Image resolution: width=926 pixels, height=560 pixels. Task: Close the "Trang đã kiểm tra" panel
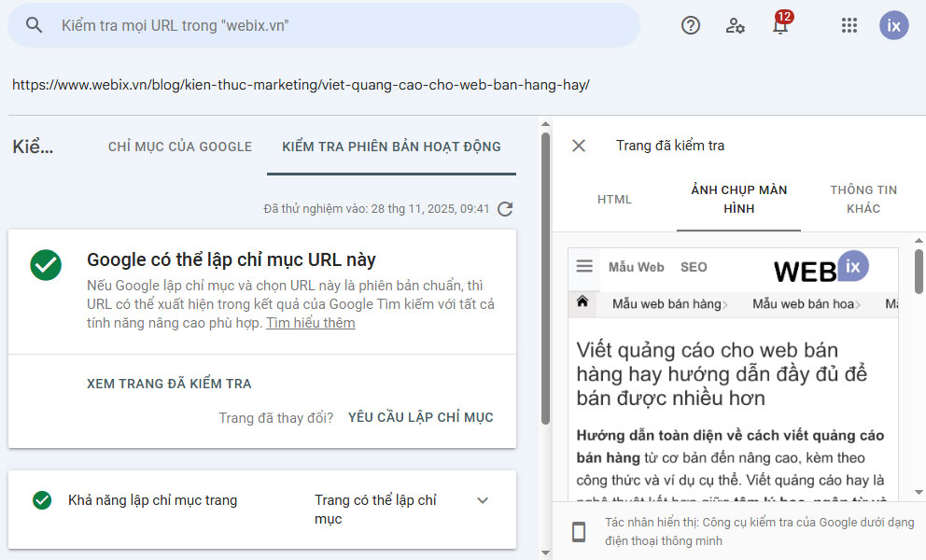(x=578, y=146)
